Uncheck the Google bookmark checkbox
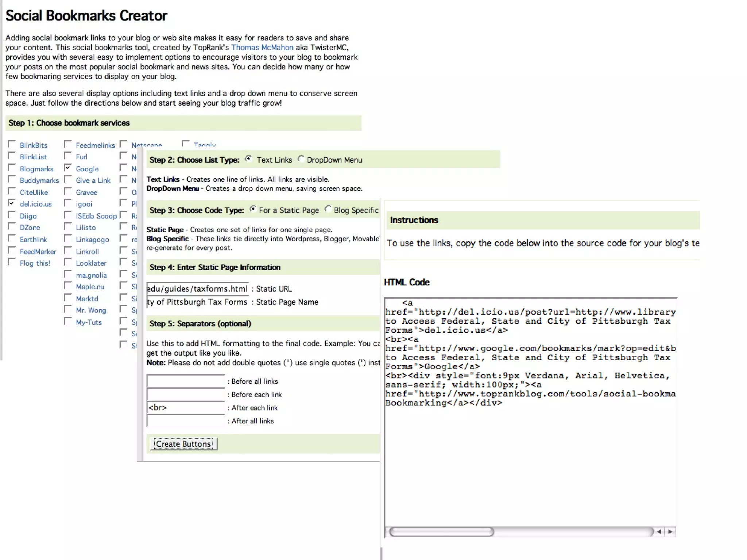The height and width of the screenshot is (560, 747). point(68,168)
